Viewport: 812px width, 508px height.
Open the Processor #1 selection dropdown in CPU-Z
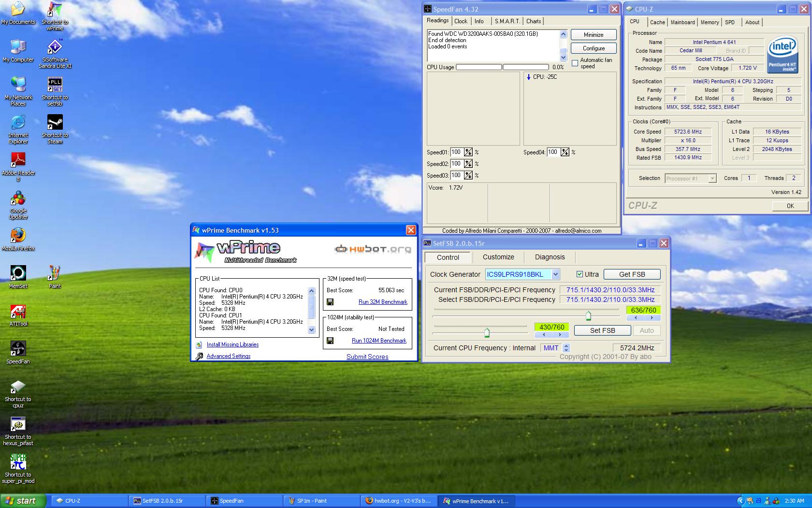coord(712,179)
